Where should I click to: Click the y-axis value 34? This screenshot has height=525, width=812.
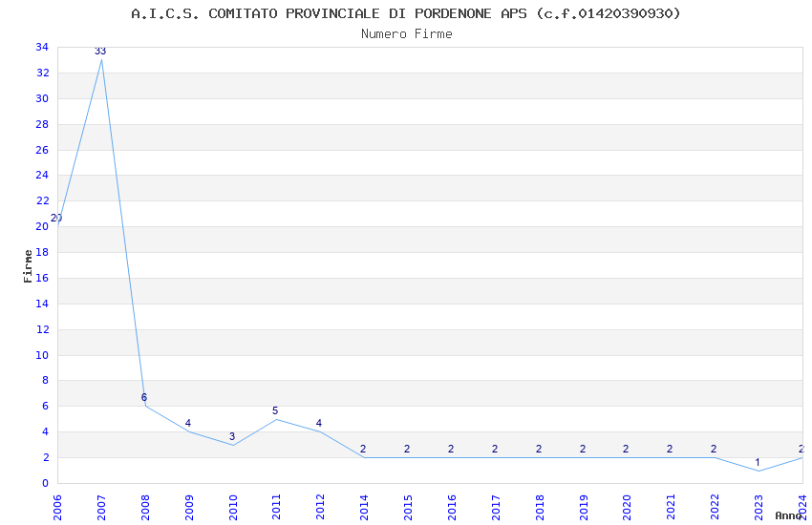pyautogui.click(x=42, y=47)
